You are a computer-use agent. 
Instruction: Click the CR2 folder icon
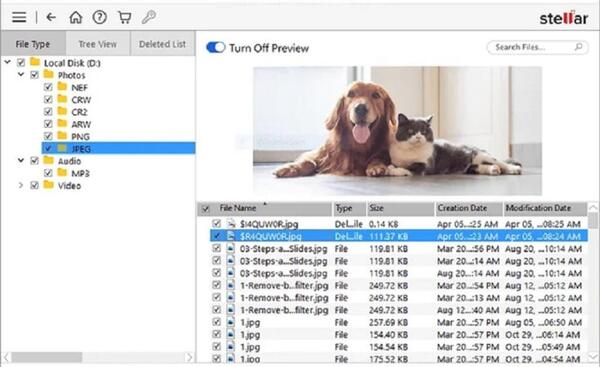[62, 111]
